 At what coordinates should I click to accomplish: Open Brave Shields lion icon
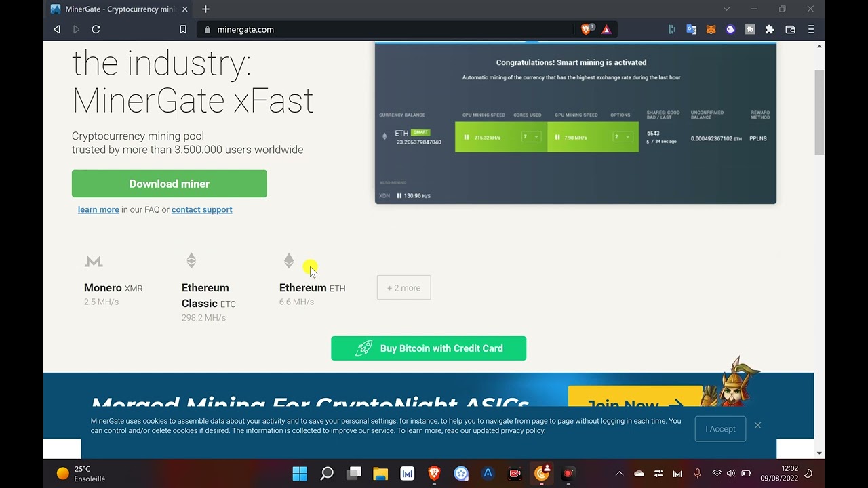coord(587,29)
